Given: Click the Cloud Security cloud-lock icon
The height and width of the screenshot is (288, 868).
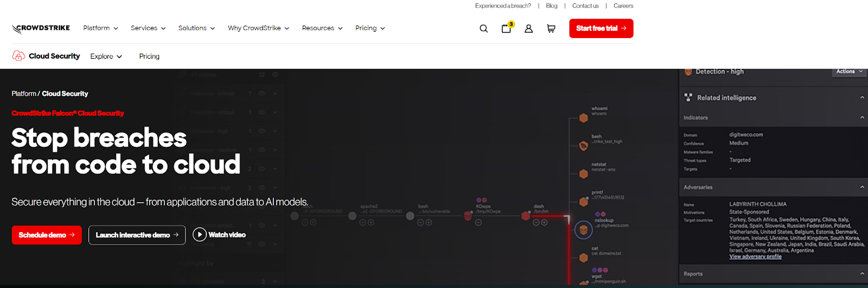Looking at the screenshot, I should tap(18, 56).
